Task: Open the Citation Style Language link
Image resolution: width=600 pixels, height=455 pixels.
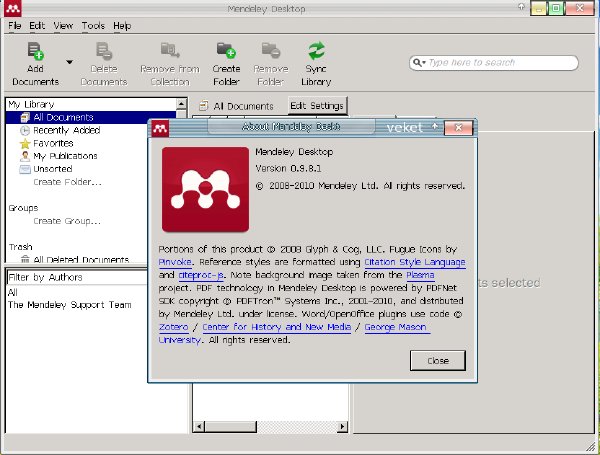Action: pos(415,262)
